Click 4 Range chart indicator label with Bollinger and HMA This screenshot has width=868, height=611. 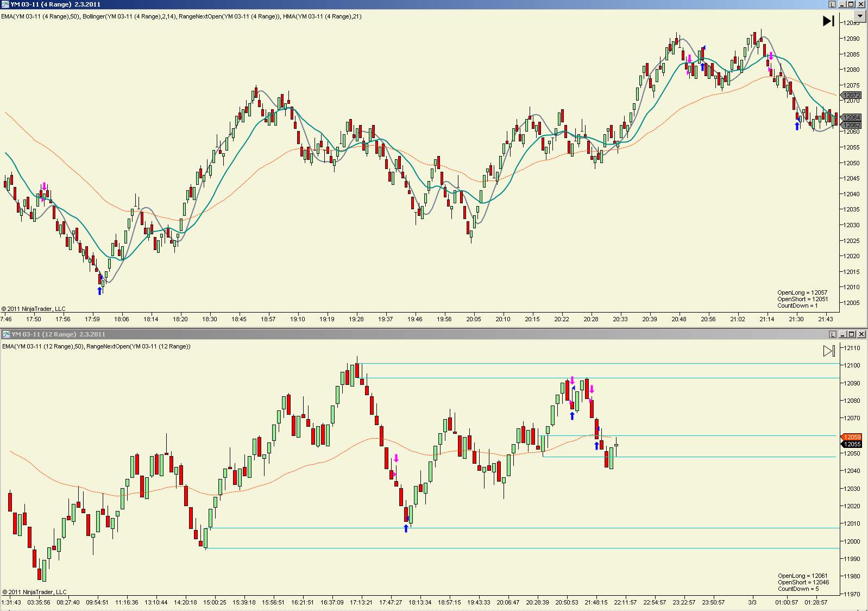[x=181, y=16]
